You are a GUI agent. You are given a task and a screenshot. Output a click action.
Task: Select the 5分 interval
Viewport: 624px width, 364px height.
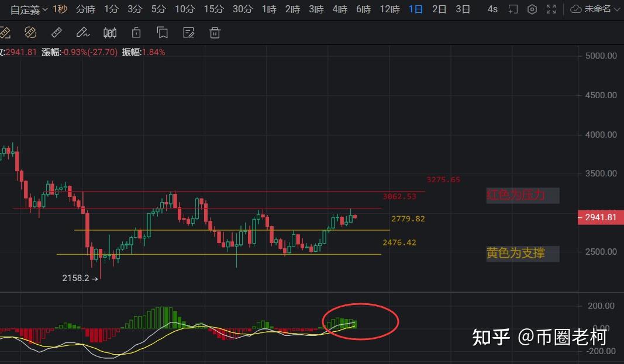point(158,9)
